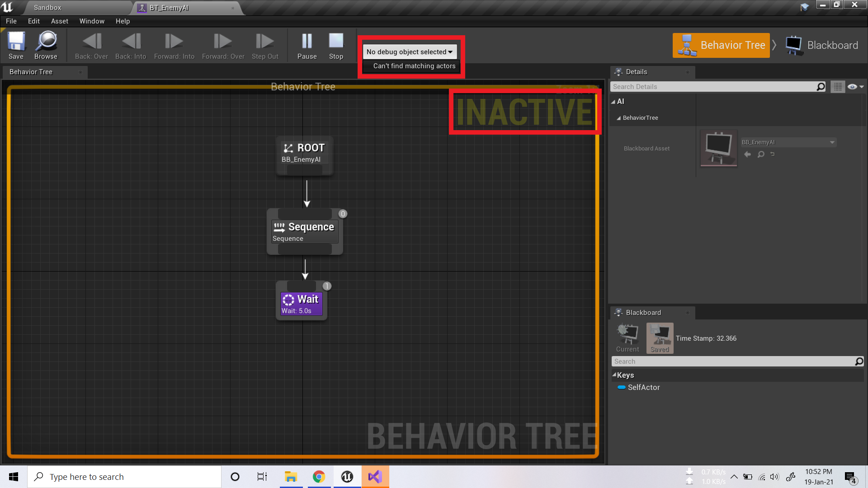Click the Back: Over step button
Image resolution: width=868 pixels, height=488 pixels.
[91, 45]
